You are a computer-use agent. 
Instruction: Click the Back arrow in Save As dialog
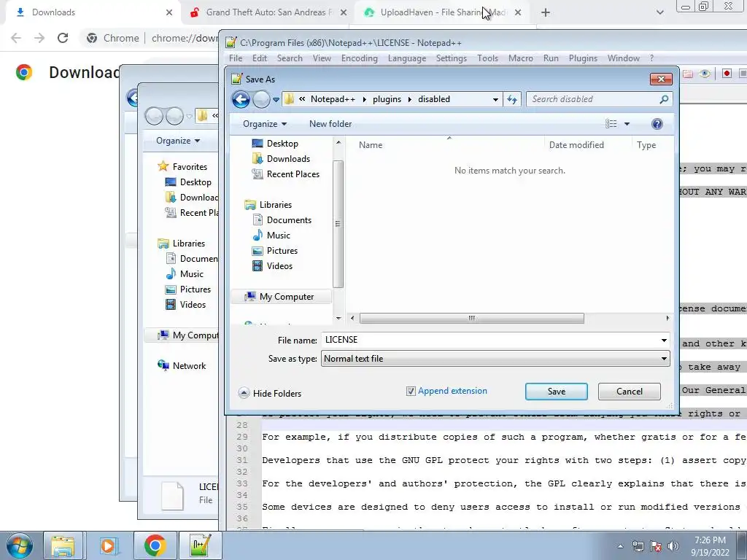[241, 99]
